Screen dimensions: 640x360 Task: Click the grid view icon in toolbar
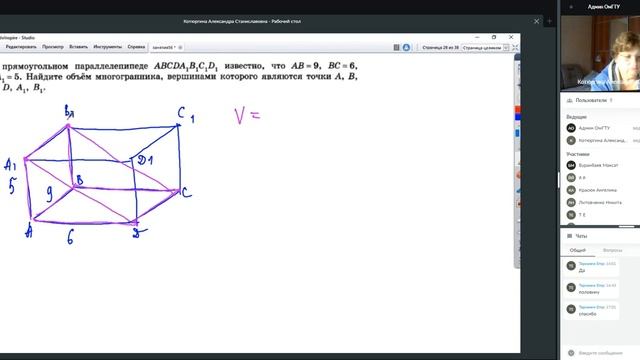click(x=396, y=47)
